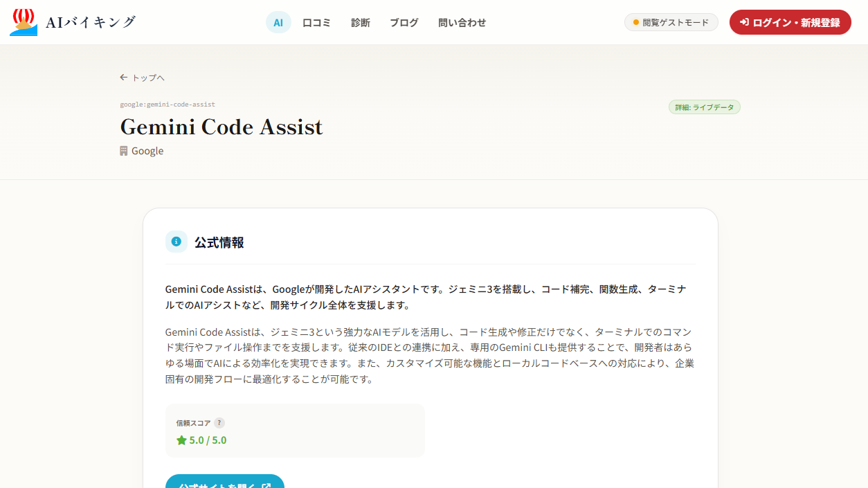Go back via トップへ link

(x=143, y=78)
